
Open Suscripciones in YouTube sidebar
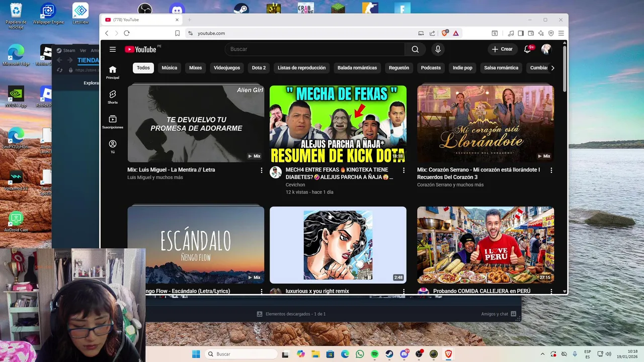(113, 122)
